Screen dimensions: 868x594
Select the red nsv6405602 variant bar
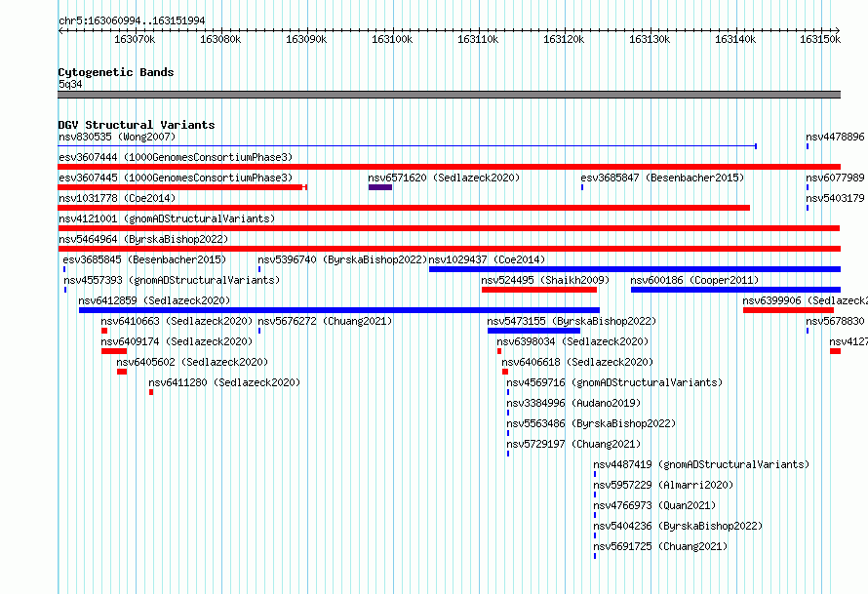point(122,372)
